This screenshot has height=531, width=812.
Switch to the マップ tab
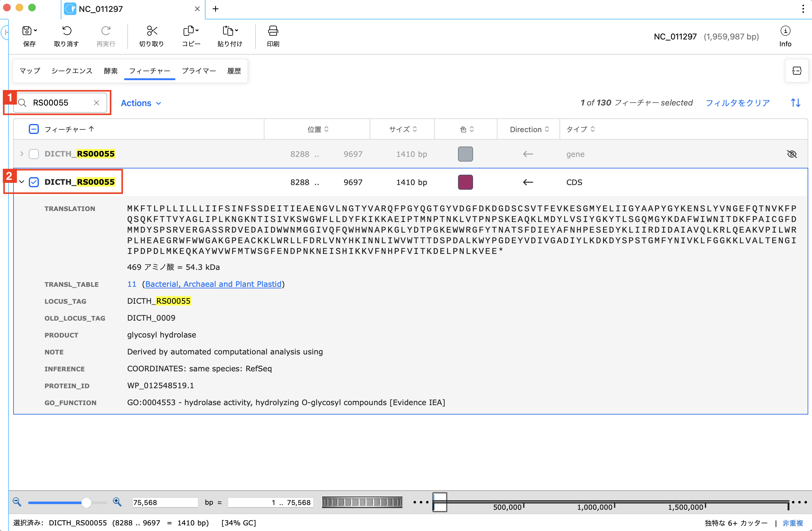tap(30, 71)
